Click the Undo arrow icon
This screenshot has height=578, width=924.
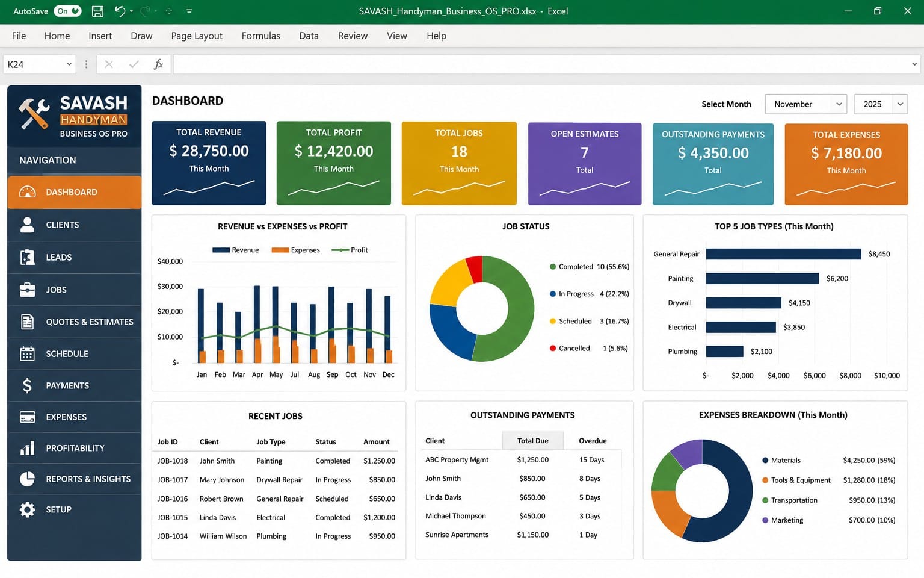(120, 11)
